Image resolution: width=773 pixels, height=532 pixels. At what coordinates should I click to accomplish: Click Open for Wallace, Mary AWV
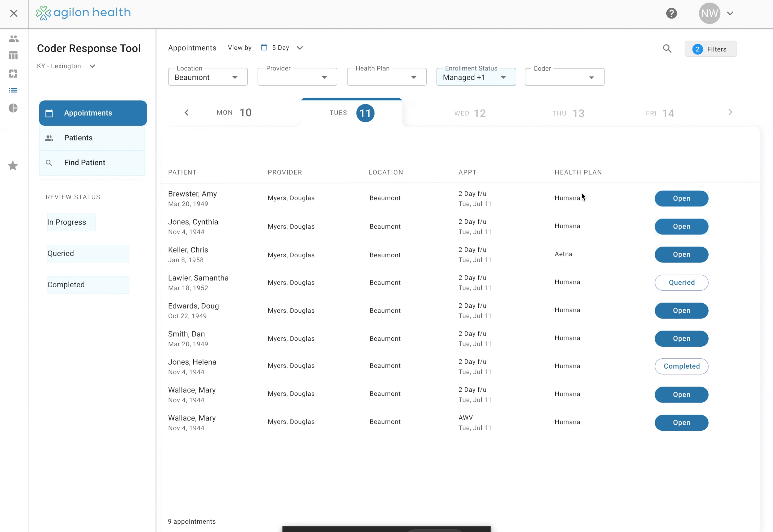point(681,423)
